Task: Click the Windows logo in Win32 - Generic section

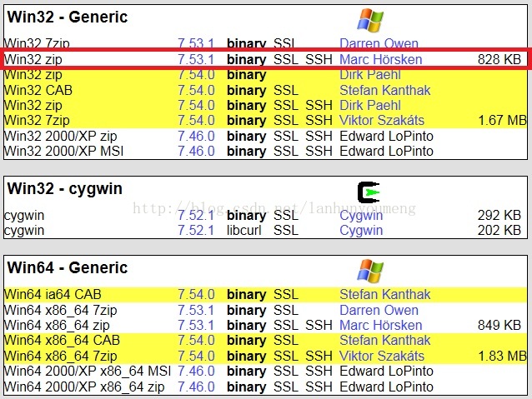Action: click(x=370, y=20)
